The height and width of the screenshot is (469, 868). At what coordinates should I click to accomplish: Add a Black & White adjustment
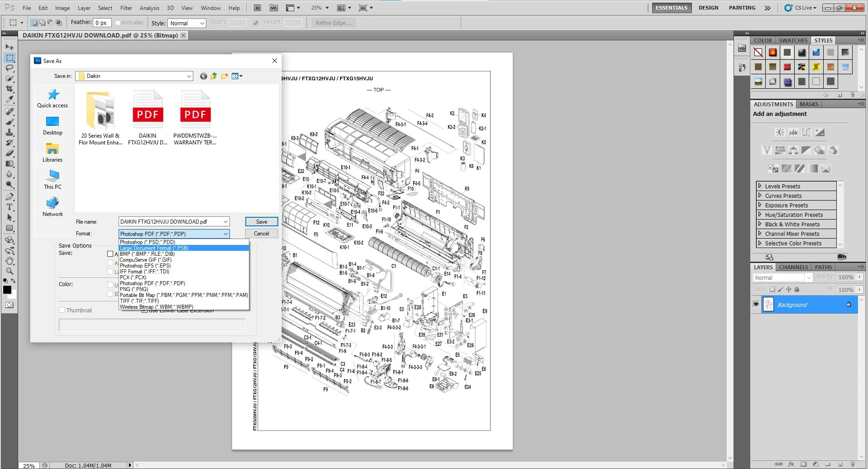[x=806, y=150]
